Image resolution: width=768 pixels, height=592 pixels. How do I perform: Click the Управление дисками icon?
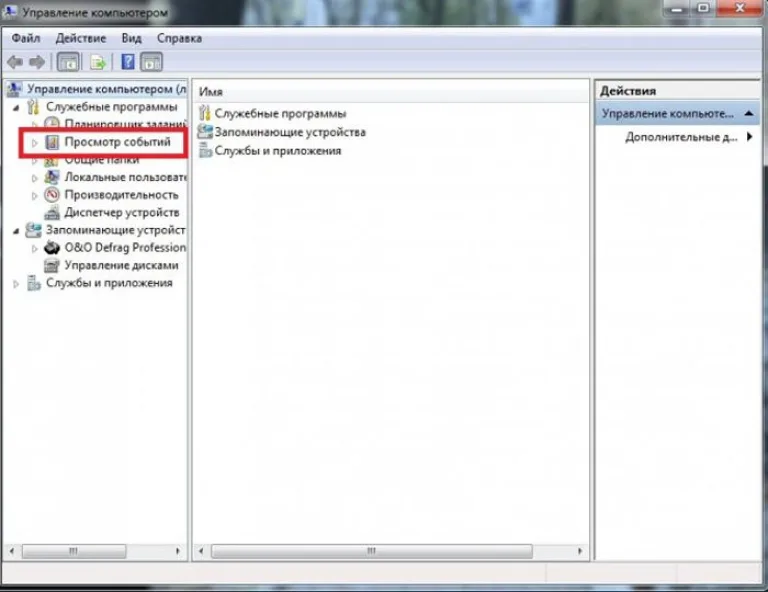coord(51,265)
